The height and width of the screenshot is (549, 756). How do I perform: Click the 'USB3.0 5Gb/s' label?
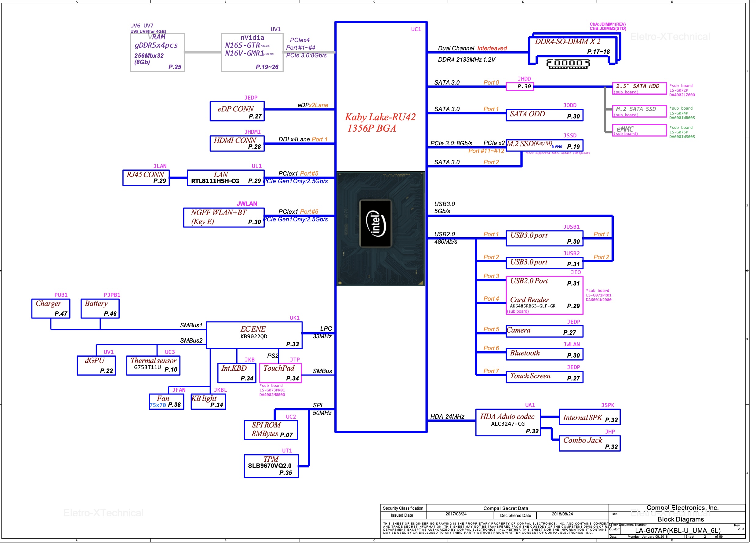point(444,207)
